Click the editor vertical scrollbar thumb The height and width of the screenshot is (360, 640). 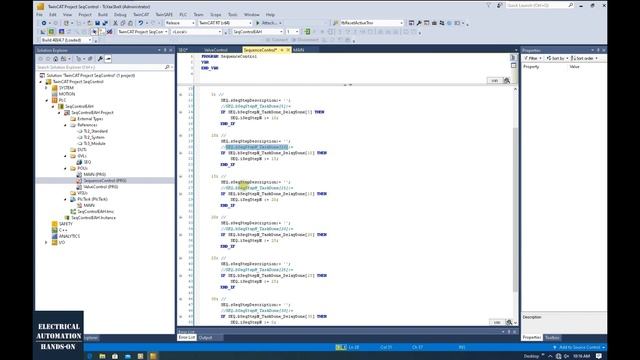pyautogui.click(x=515, y=209)
